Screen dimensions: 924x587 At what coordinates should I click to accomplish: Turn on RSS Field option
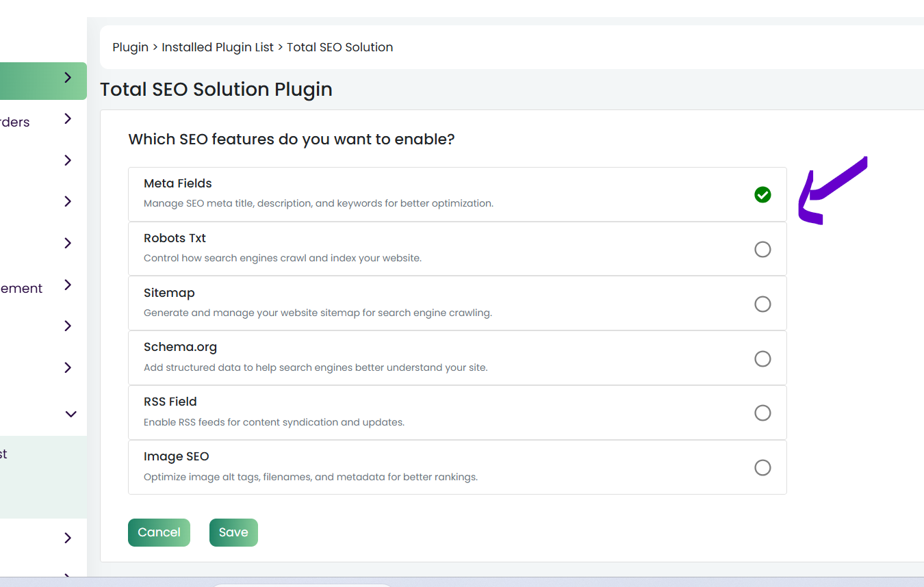pyautogui.click(x=762, y=413)
